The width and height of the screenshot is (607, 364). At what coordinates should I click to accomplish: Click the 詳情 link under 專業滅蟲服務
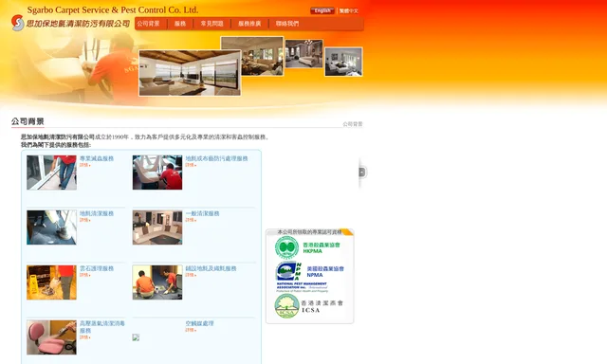pos(85,165)
